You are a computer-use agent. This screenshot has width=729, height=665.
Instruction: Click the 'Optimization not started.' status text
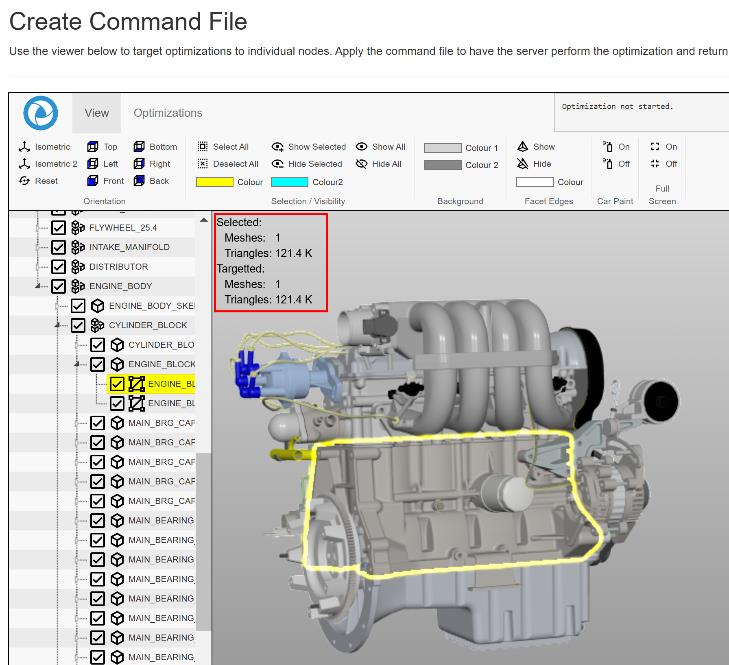click(x=617, y=106)
